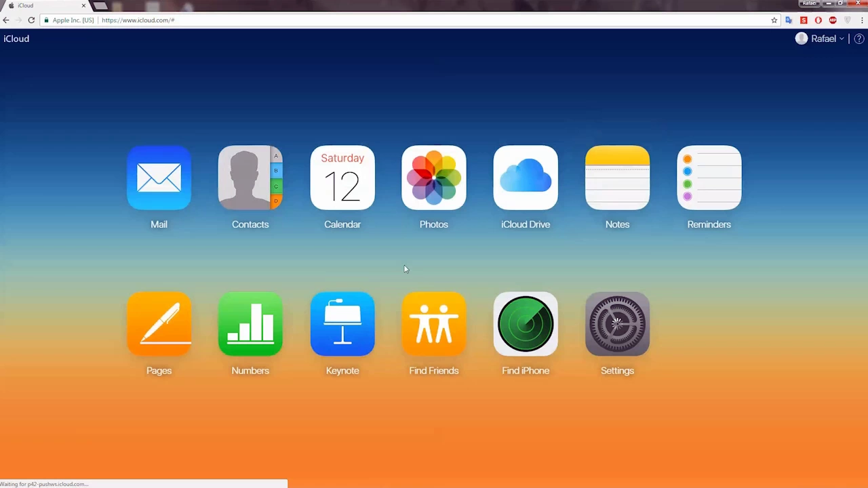Open the Notes app
Image resolution: width=868 pixels, height=488 pixels.
(x=617, y=178)
